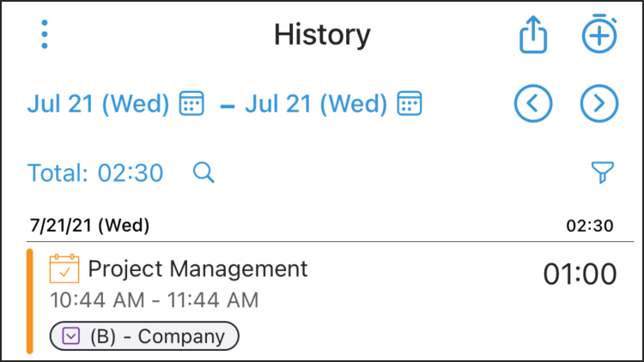Open the three-dot options menu
Screen dimensions: 644x362
[45, 34]
